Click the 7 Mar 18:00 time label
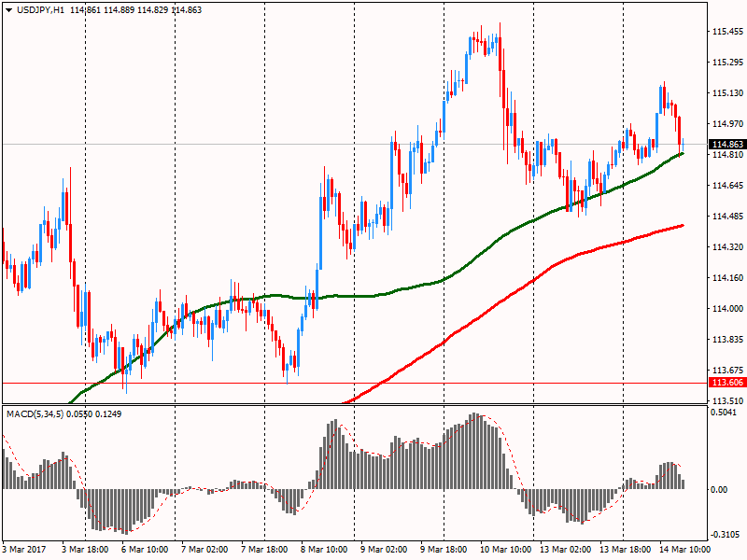 [x=264, y=549]
